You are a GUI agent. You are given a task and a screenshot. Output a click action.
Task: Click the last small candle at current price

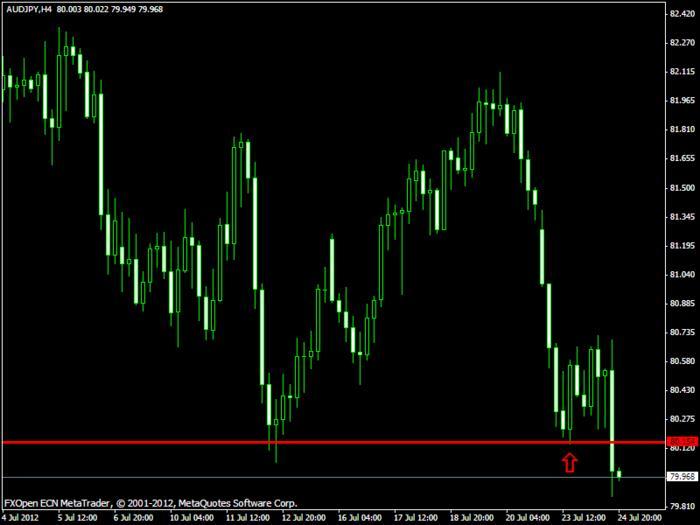click(x=619, y=474)
